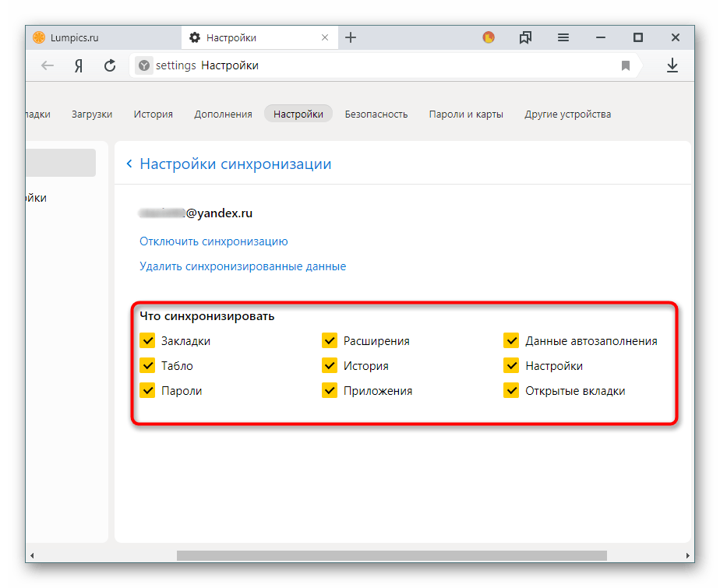
Task: Uncheck the Закладки sync checkbox
Action: (x=146, y=340)
